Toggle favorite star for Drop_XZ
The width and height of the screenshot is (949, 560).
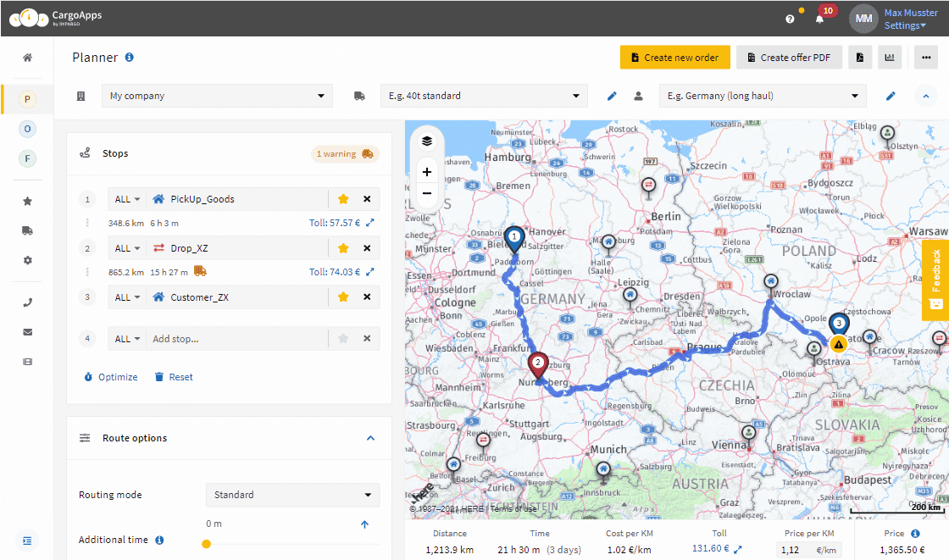coord(343,248)
